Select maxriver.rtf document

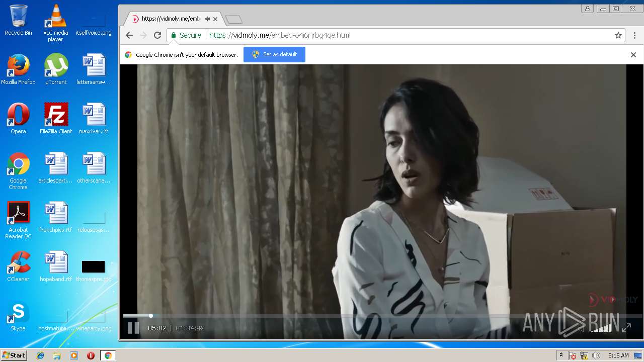pos(94,118)
